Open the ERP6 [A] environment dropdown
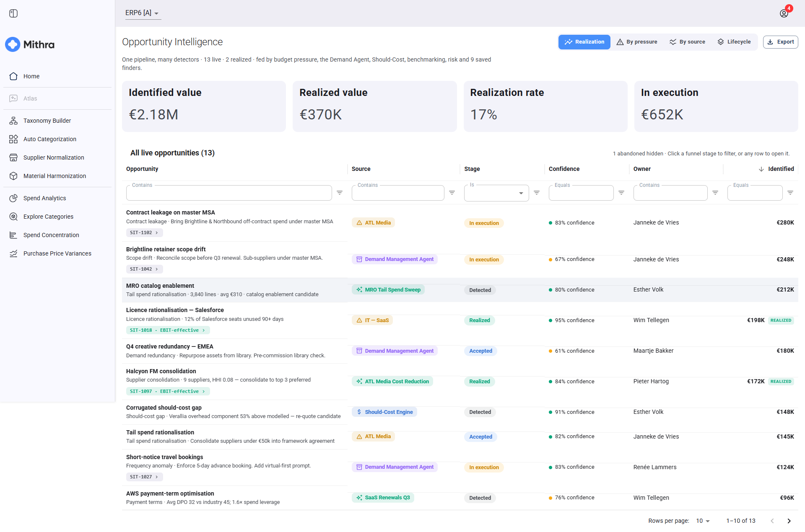The height and width of the screenshot is (532, 805). (142, 13)
